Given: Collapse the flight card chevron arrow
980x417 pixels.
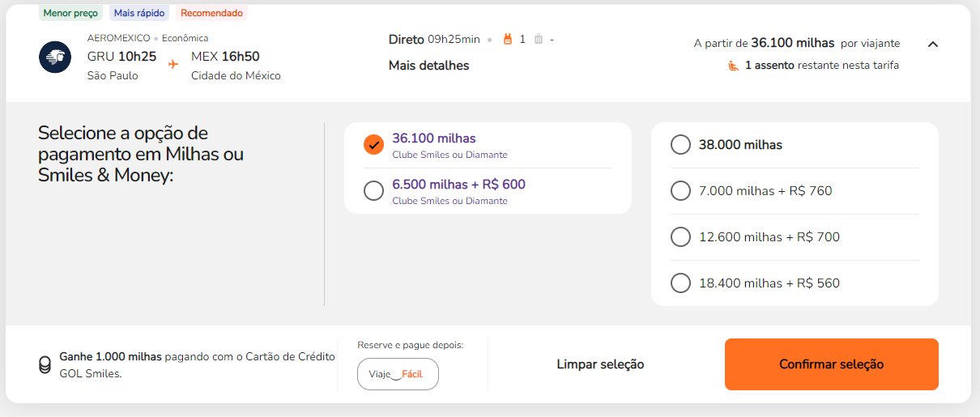Looking at the screenshot, I should click(932, 44).
